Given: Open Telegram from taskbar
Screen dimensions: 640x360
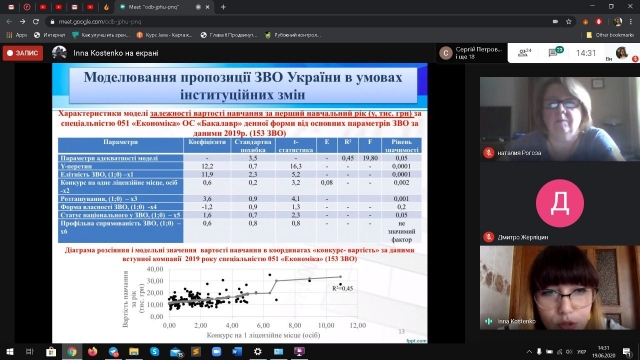Looking at the screenshot, I should click(x=113, y=351).
